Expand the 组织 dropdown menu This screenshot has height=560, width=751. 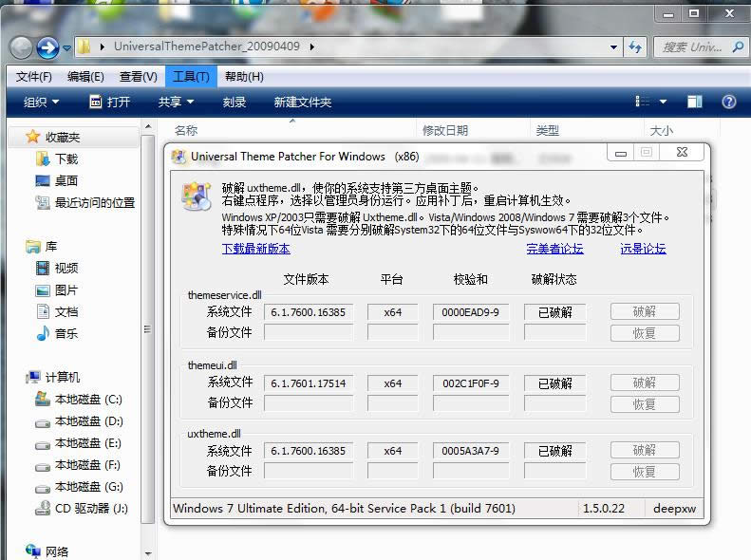41,102
